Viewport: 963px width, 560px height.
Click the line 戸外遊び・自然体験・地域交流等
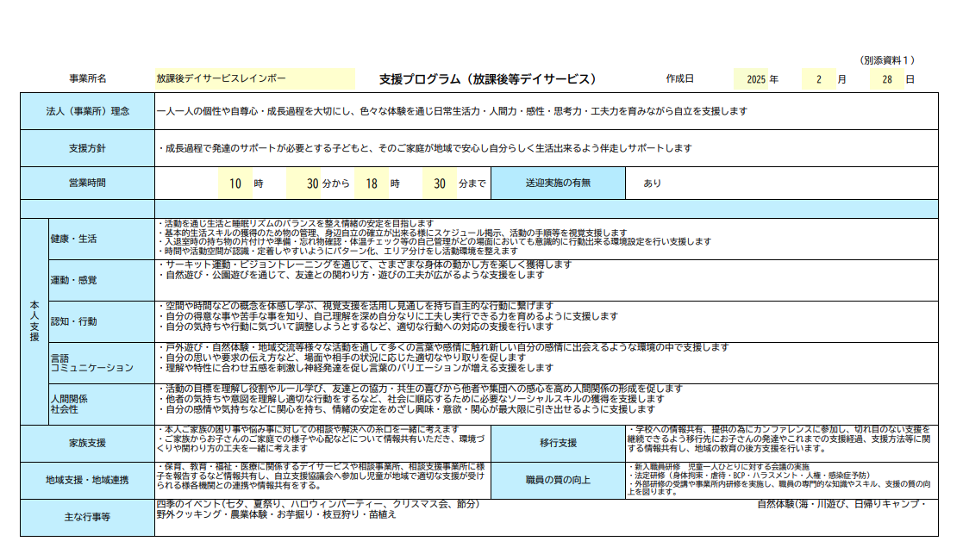point(443,347)
